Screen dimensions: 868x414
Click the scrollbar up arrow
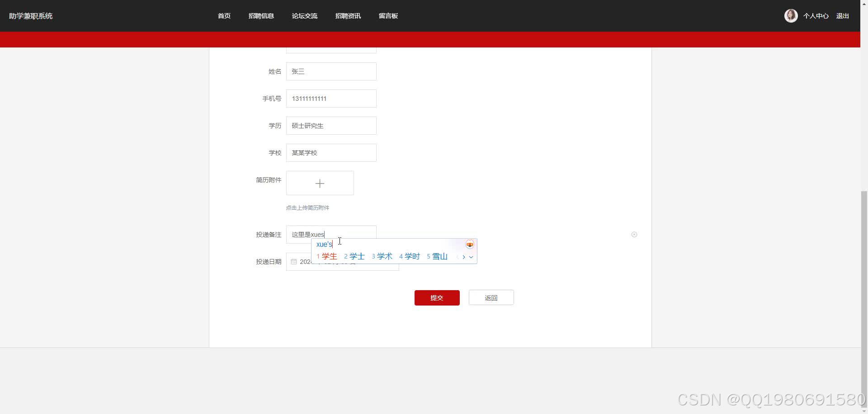click(864, 3)
